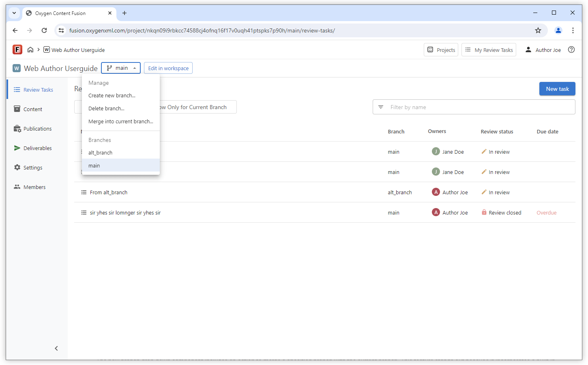This screenshot has width=588, height=365.
Task: Open the tab search dropdown arrow
Action: [14, 13]
